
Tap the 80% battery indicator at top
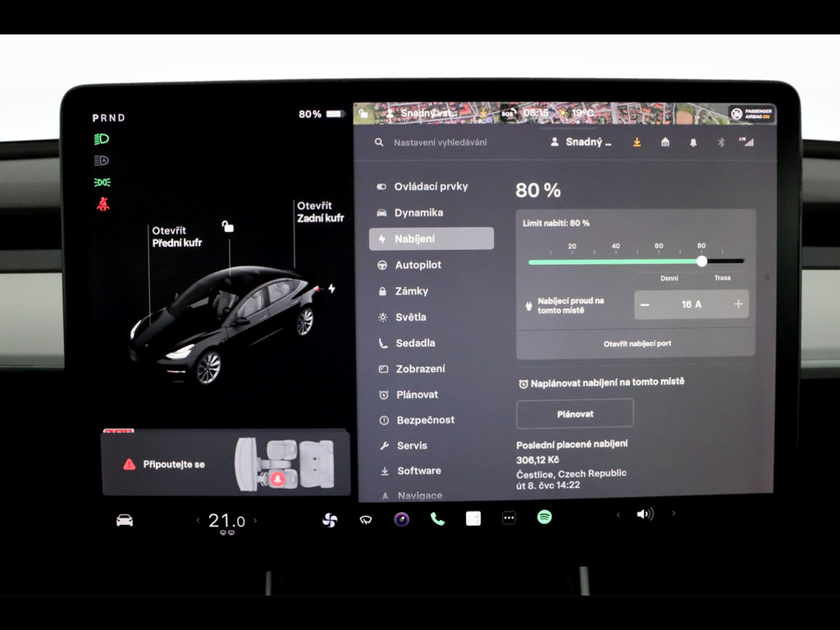(322, 114)
